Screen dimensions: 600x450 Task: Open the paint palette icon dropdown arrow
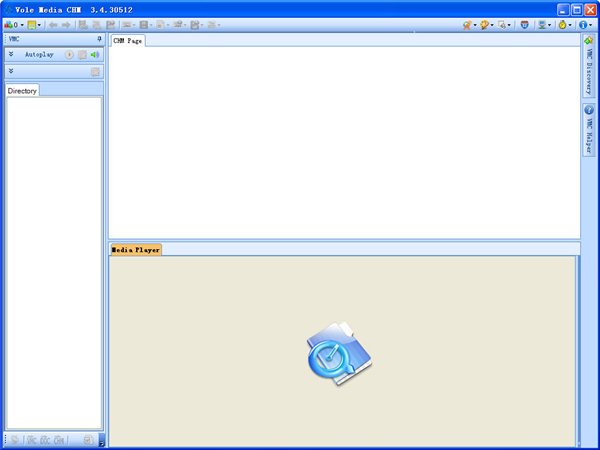(492, 25)
